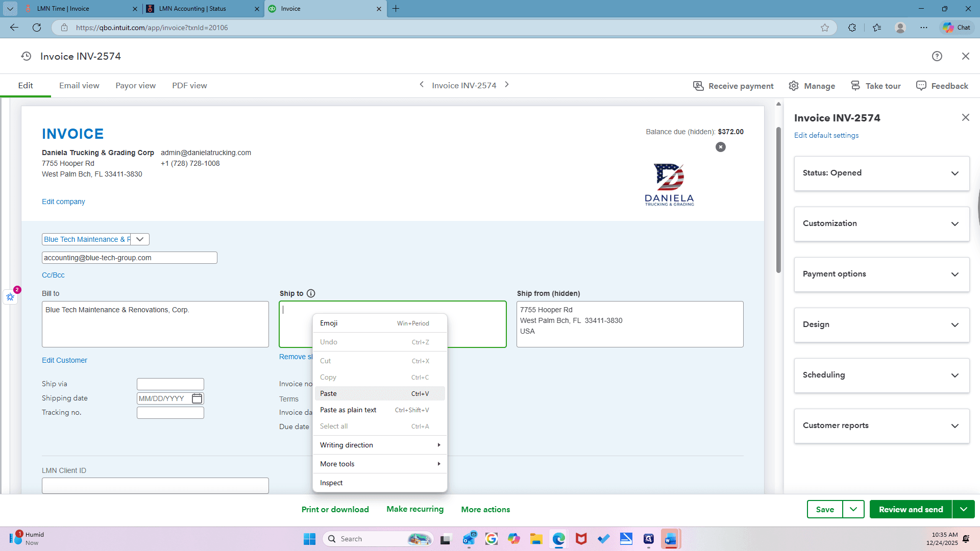Choose Paste from the context menu
980x551 pixels.
[x=380, y=393]
